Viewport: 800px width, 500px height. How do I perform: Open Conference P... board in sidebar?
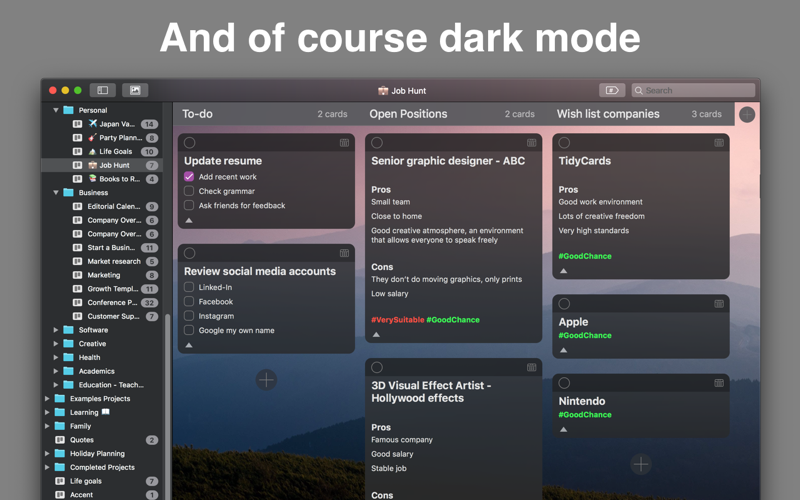(102, 303)
